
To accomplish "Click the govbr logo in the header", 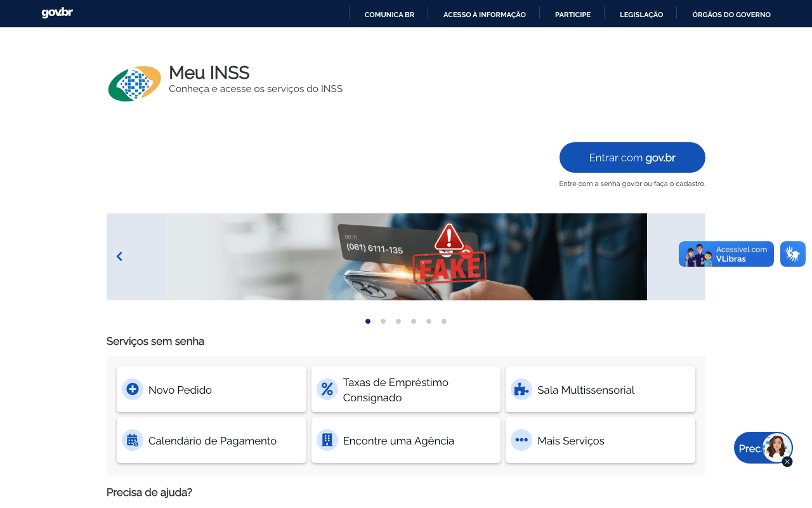I will (x=56, y=13).
